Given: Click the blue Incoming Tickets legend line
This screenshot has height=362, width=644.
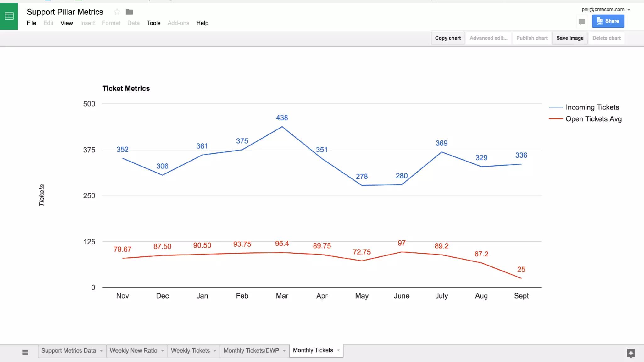Looking at the screenshot, I should [556, 107].
